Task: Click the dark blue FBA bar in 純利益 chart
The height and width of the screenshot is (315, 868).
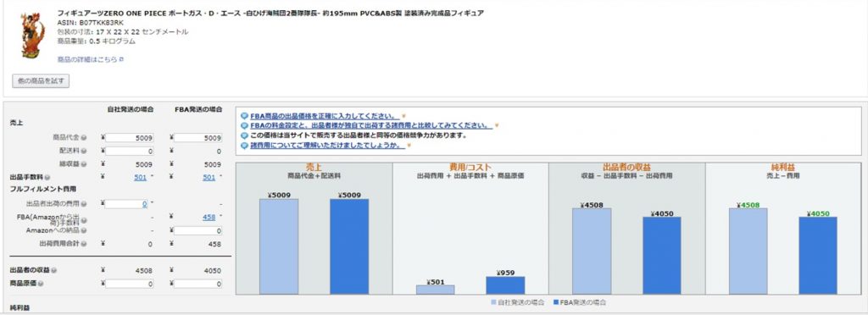Action: pyautogui.click(x=818, y=256)
